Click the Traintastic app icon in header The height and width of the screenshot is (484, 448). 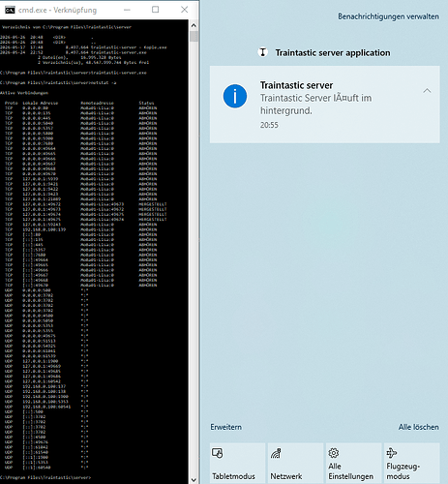[263, 52]
